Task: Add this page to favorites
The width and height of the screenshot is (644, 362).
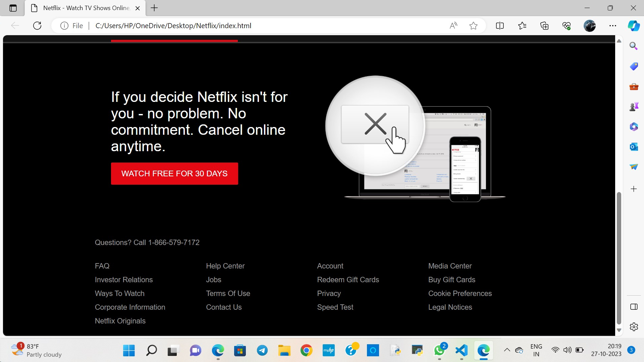Action: coord(473,25)
